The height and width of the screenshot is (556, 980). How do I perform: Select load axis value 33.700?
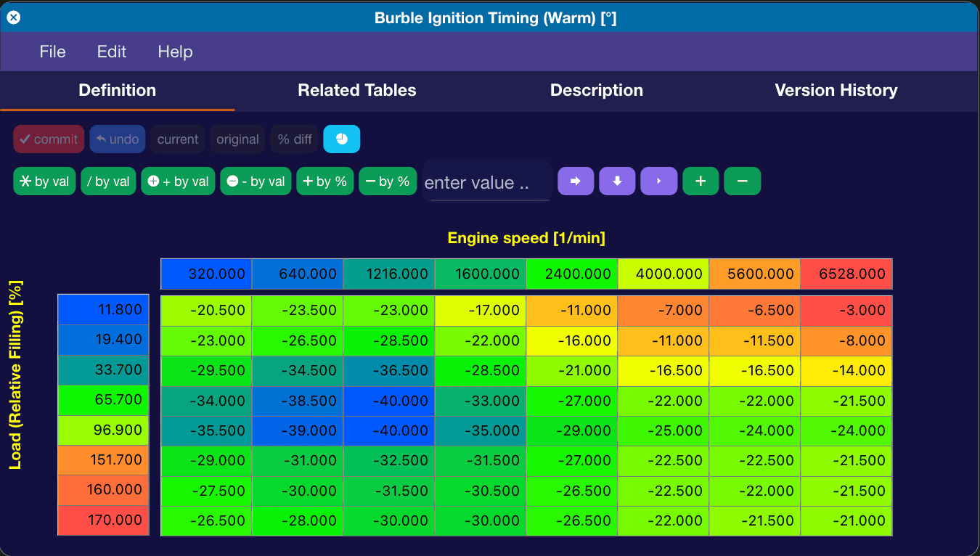(103, 369)
